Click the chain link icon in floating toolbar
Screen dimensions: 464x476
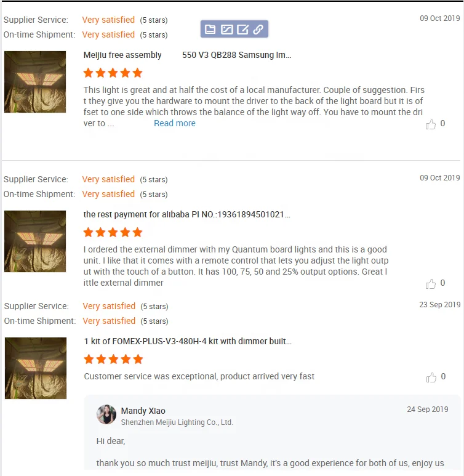258,29
